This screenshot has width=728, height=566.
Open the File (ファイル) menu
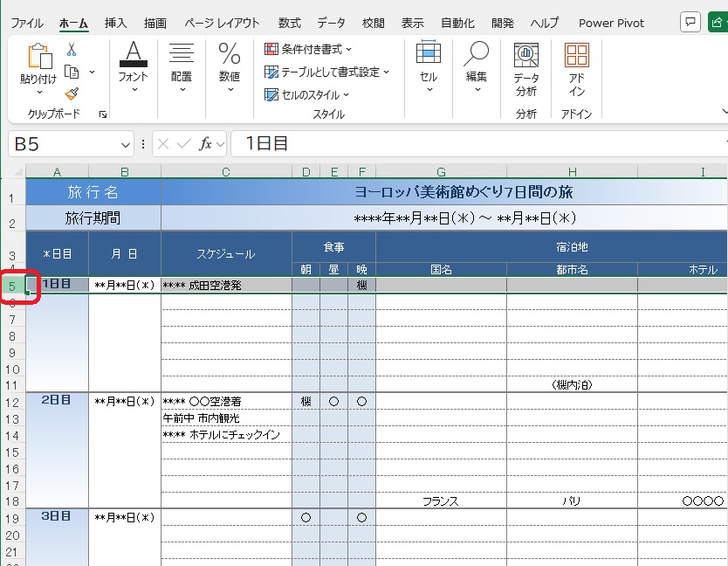tap(26, 23)
